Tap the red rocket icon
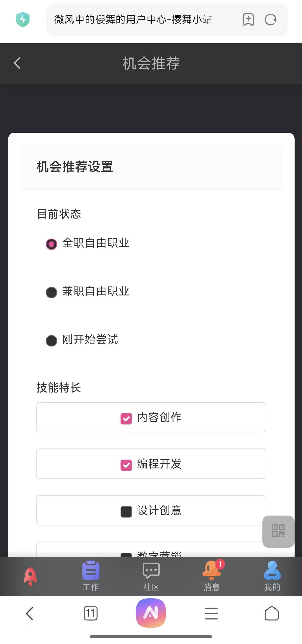 coord(30,576)
